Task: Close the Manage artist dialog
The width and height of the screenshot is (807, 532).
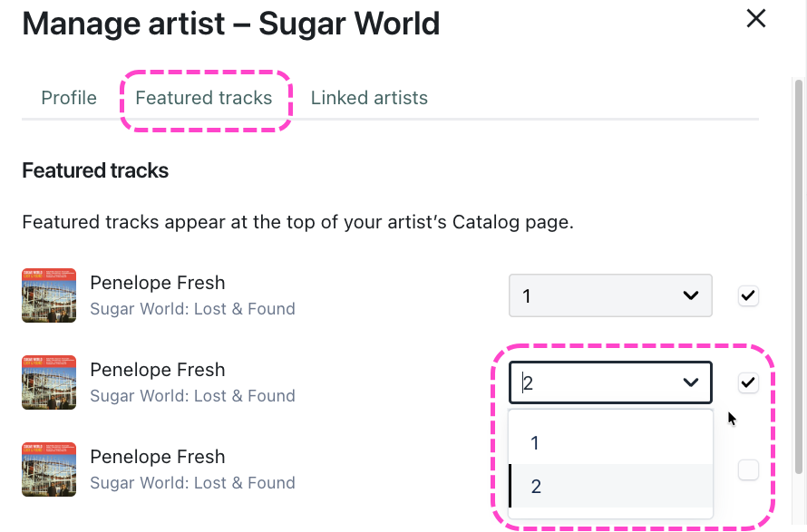Action: [x=755, y=19]
